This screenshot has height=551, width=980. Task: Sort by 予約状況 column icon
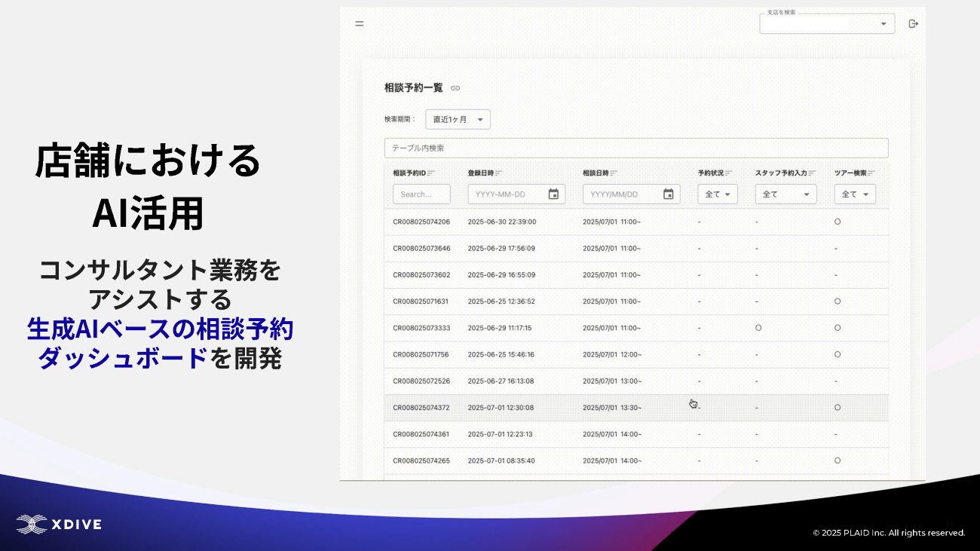tap(729, 173)
